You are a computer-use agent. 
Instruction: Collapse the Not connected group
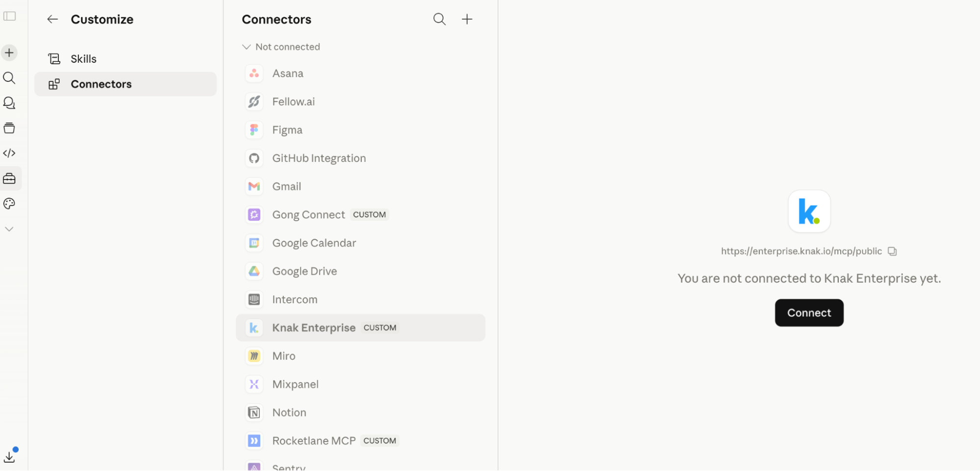pyautogui.click(x=281, y=47)
